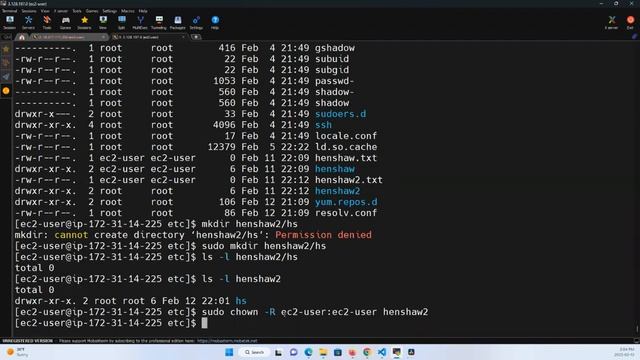Open the Windows Start menu
This screenshot has width=640, height=360.
(229, 352)
